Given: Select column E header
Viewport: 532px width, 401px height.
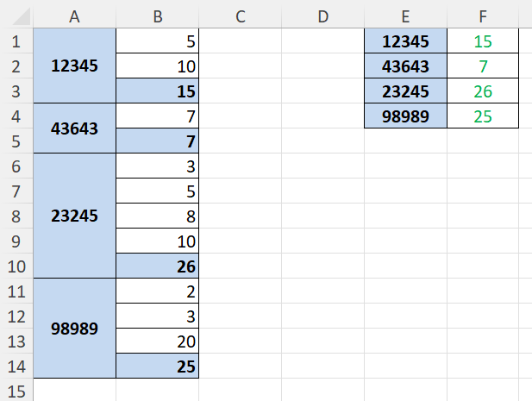Looking at the screenshot, I should [406, 16].
